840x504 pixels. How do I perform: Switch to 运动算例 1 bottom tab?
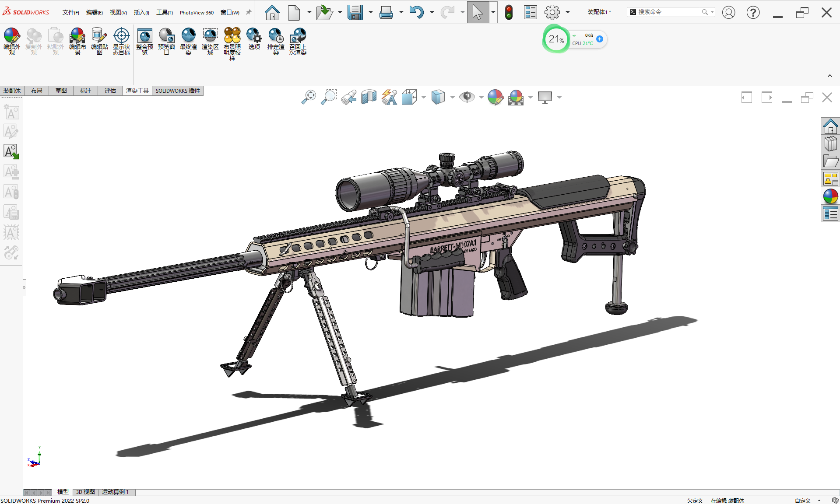(116, 492)
